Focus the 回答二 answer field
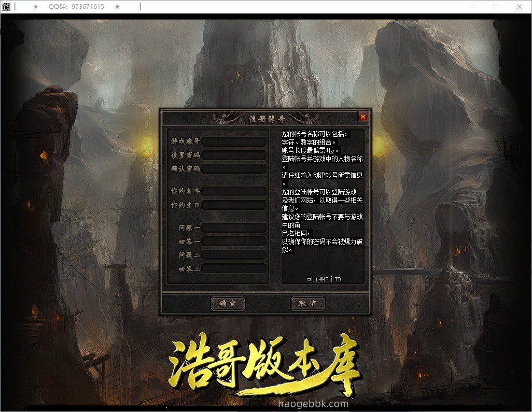Image resolution: width=532 pixels, height=412 pixels. coord(234,268)
